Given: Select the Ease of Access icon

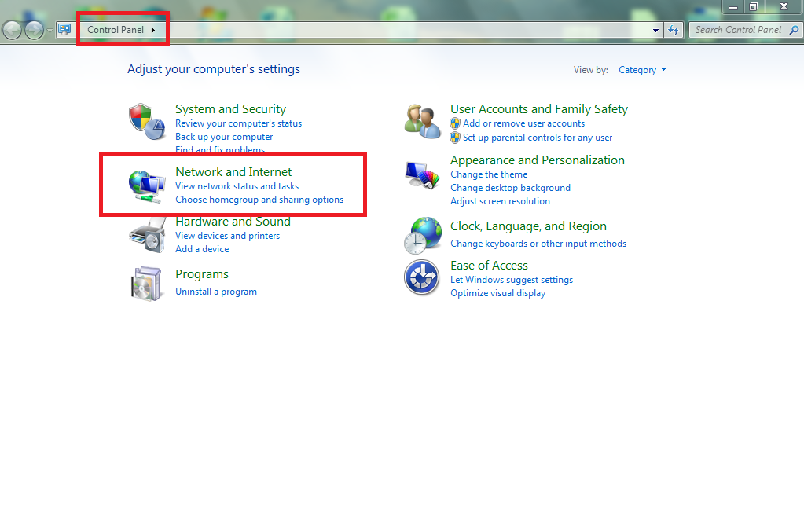Looking at the screenshot, I should pyautogui.click(x=422, y=277).
